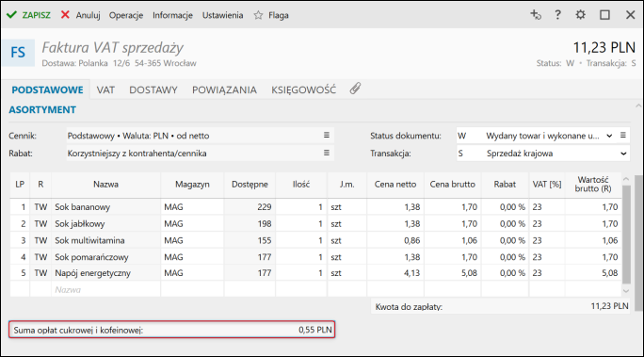Screen dimensions: 644x357
Task: Click the Rabat column header
Action: (x=505, y=185)
